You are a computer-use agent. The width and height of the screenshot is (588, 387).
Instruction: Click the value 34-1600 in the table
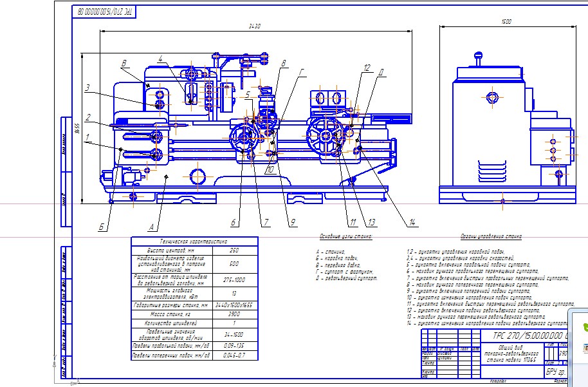pos(234,334)
